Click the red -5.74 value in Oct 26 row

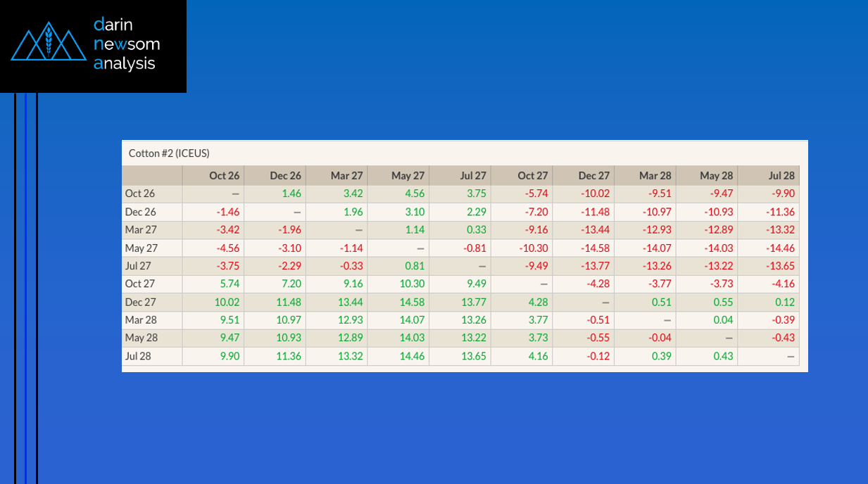coord(536,193)
